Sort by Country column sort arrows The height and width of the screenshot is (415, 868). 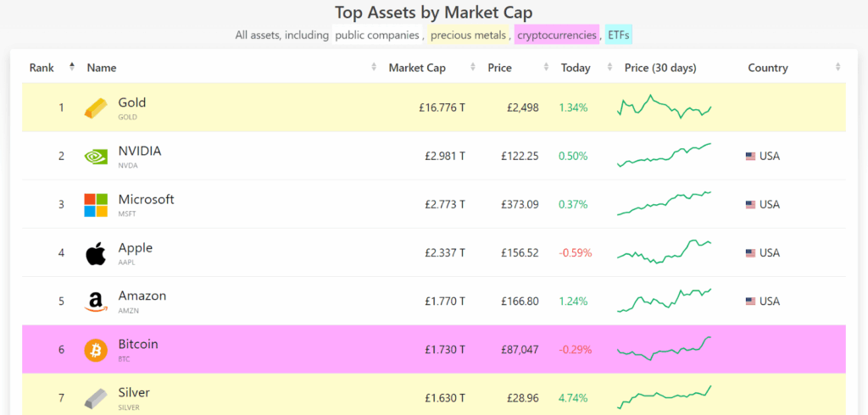click(837, 67)
